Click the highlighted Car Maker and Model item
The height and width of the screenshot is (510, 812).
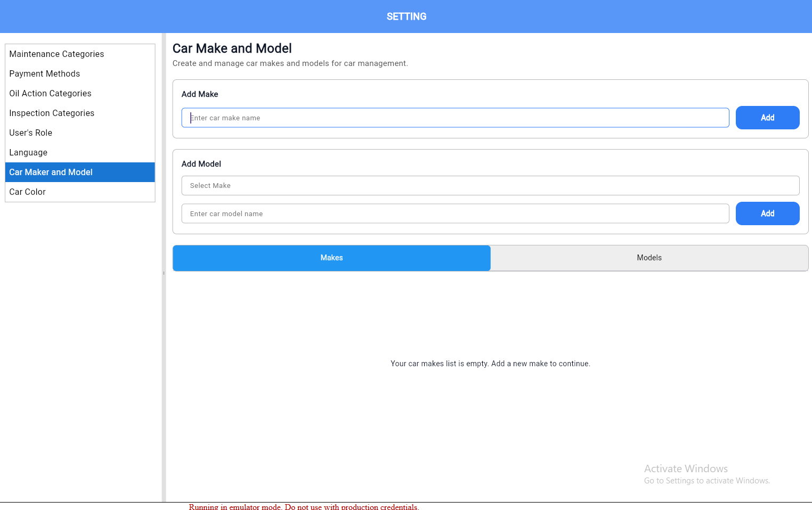51,172
